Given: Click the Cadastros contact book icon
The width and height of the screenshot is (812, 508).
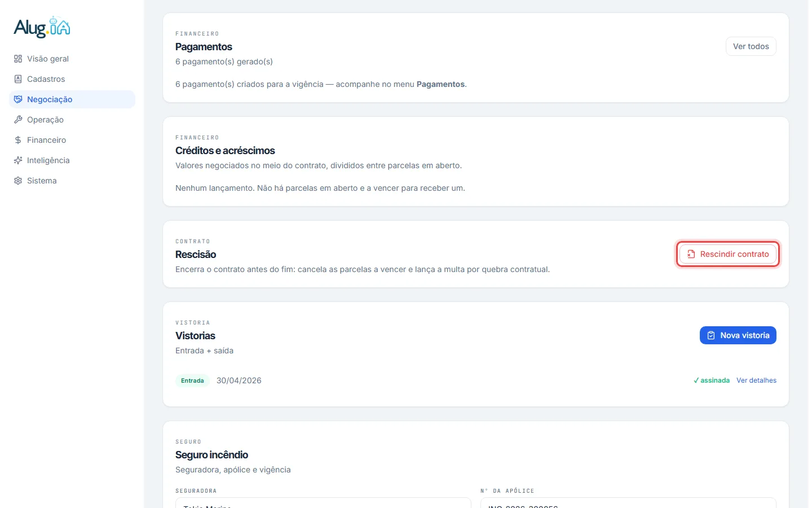Looking at the screenshot, I should coord(18,79).
